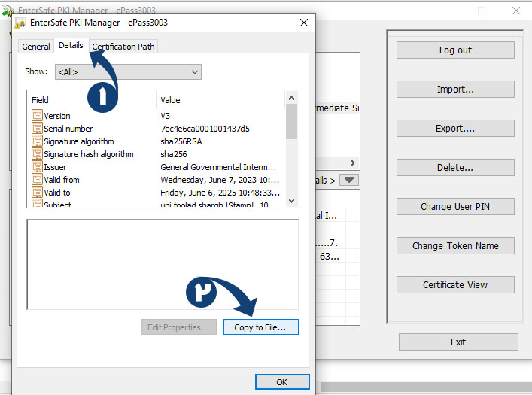This screenshot has height=395, width=532.
Task: Expand the details arrow dropdown button
Action: pos(350,180)
